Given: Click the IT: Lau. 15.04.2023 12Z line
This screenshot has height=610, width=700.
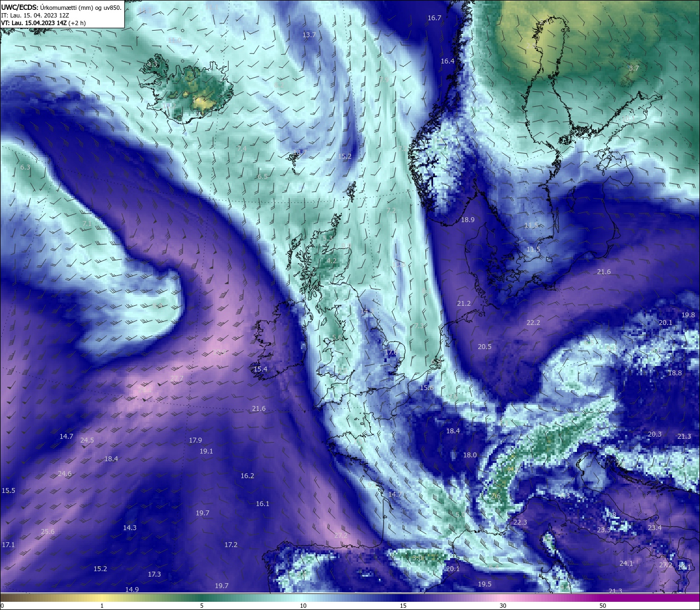Looking at the screenshot, I should point(35,15).
